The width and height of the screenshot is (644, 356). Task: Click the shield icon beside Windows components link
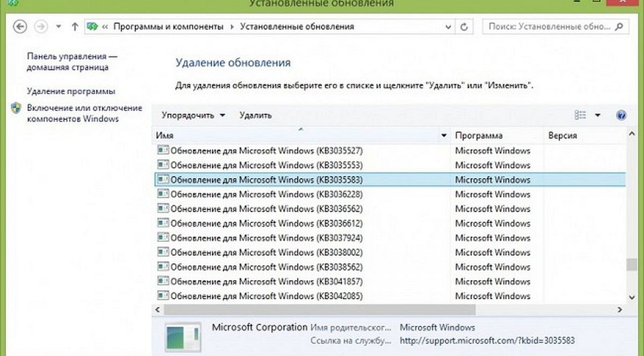click(x=16, y=108)
